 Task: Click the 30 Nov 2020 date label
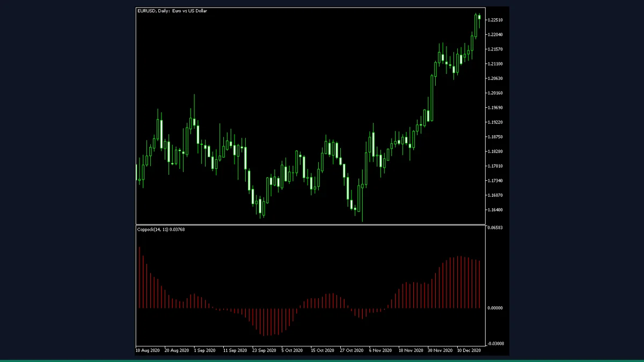point(440,350)
